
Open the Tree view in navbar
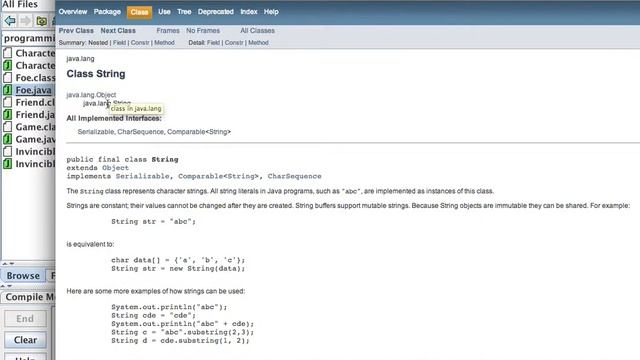(x=184, y=12)
